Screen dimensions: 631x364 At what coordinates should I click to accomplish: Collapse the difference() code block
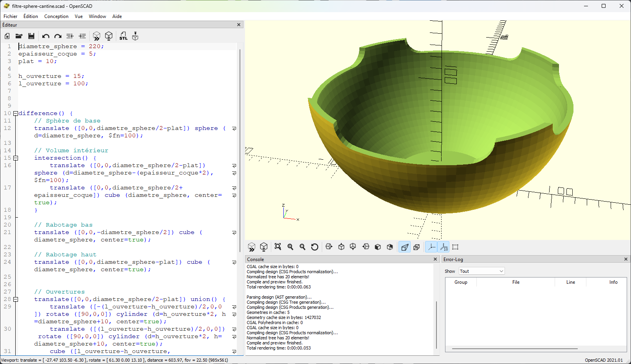(16, 114)
